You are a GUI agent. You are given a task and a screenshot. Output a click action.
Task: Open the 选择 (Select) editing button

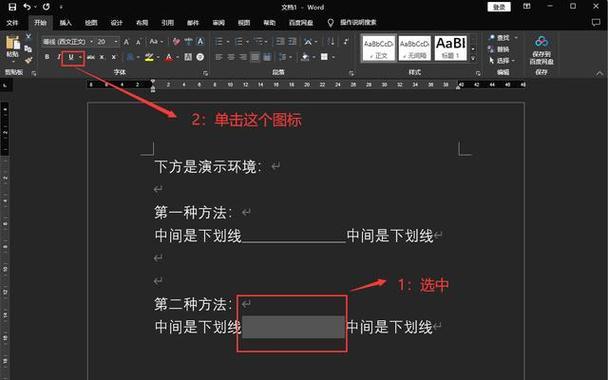point(502,60)
